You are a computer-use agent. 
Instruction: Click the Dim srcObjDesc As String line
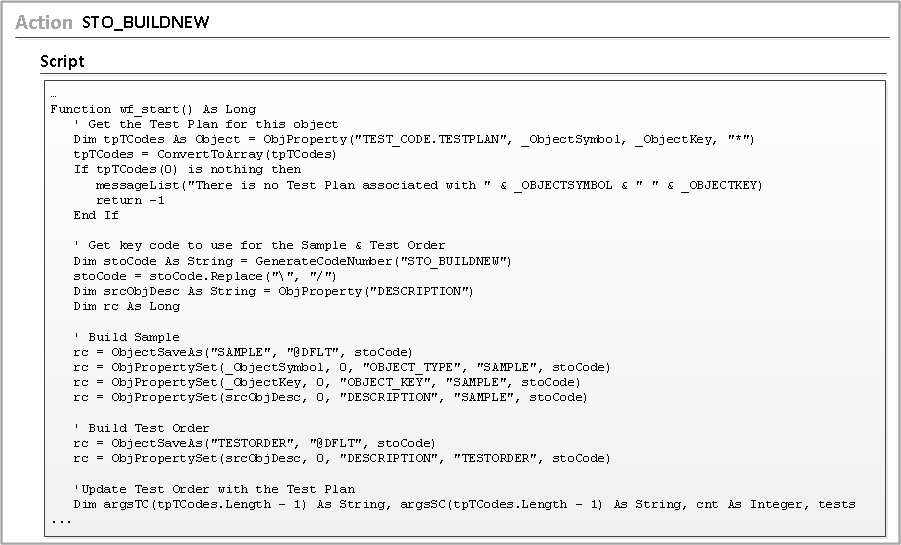click(273, 291)
